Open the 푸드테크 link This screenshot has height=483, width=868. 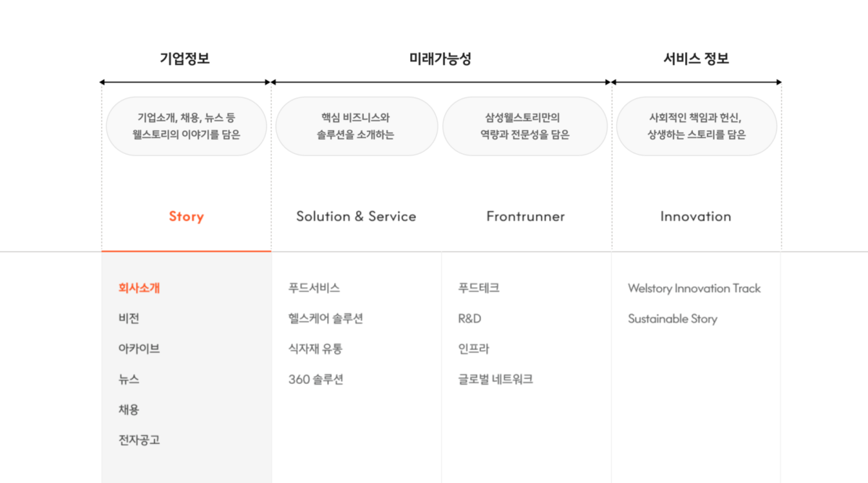pyautogui.click(x=479, y=288)
